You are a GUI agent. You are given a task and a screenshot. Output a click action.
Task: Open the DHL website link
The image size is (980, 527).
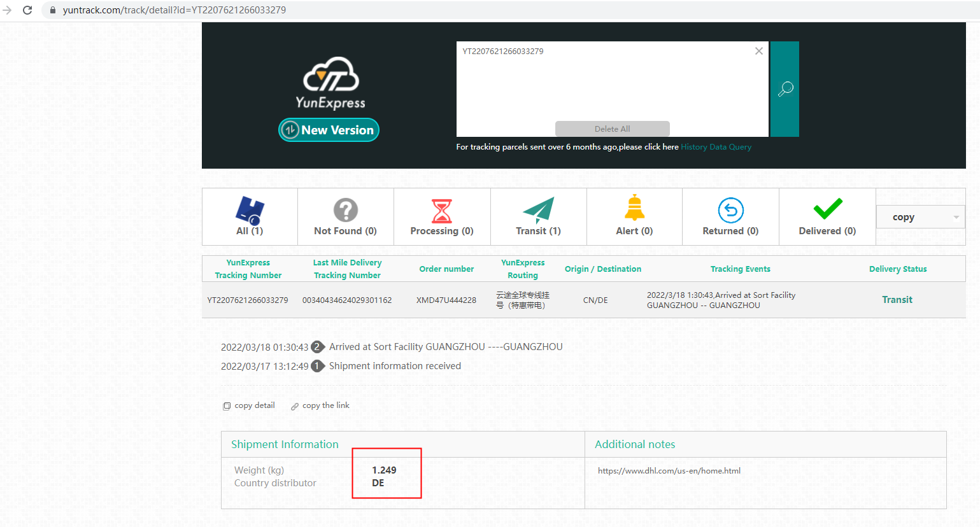[669, 471]
